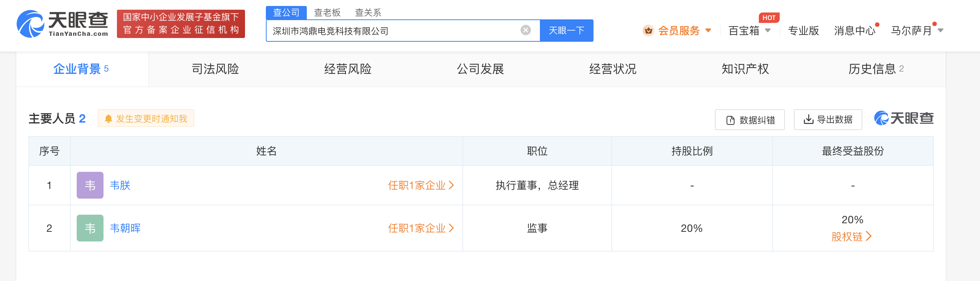Click the HOT badge on 百宝箱
The height and width of the screenshot is (281, 980).
pos(769,18)
